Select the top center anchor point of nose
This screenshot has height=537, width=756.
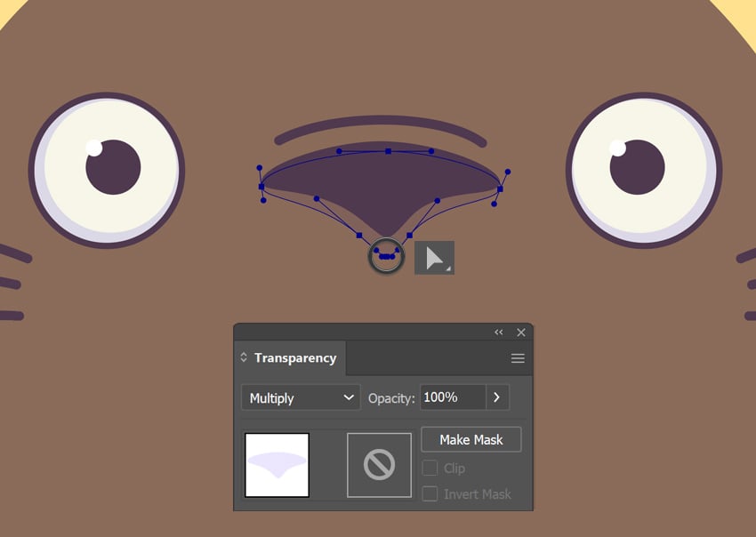point(388,152)
